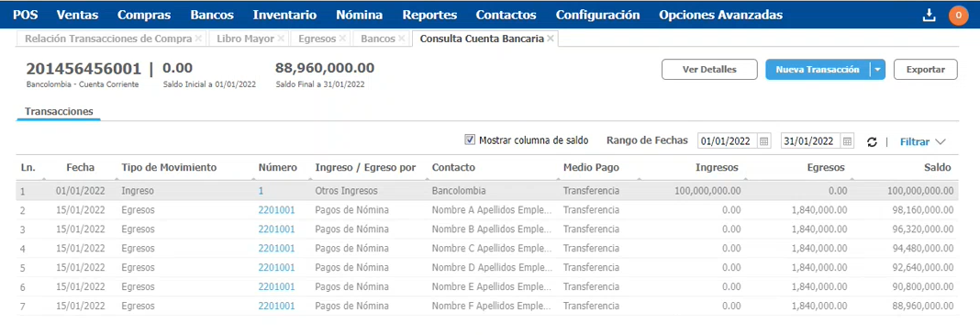Click the download icon in top bar
Screen dimensions: 980x335
(x=930, y=15)
